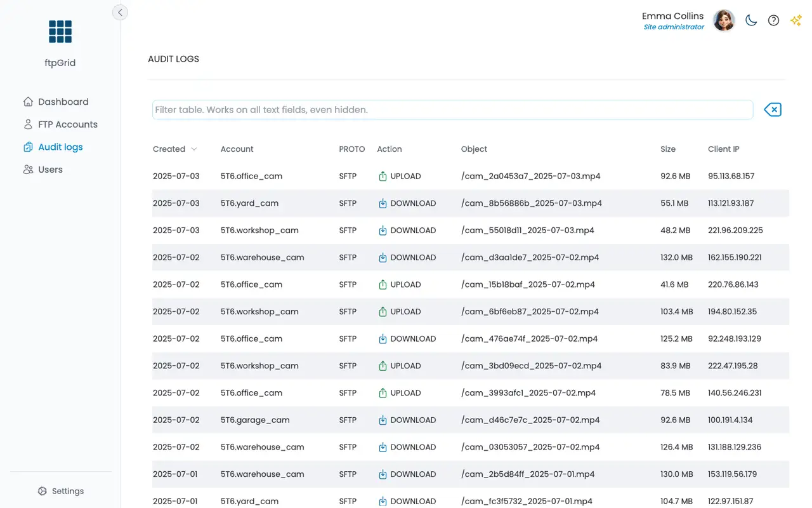Click client IP 95.113.68.157
The height and width of the screenshot is (508, 812).
[x=731, y=177]
